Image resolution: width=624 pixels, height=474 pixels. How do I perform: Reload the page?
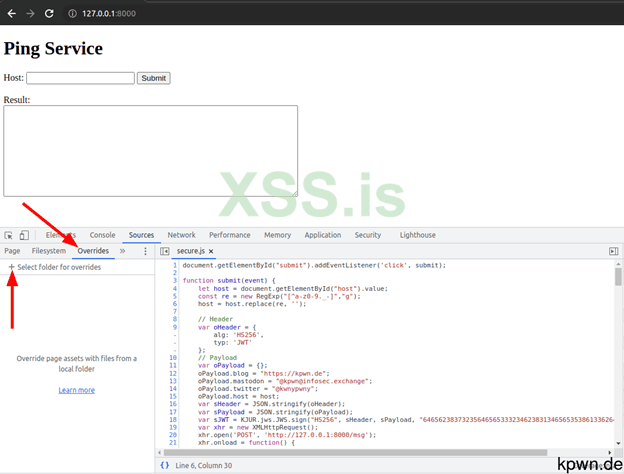[49, 14]
